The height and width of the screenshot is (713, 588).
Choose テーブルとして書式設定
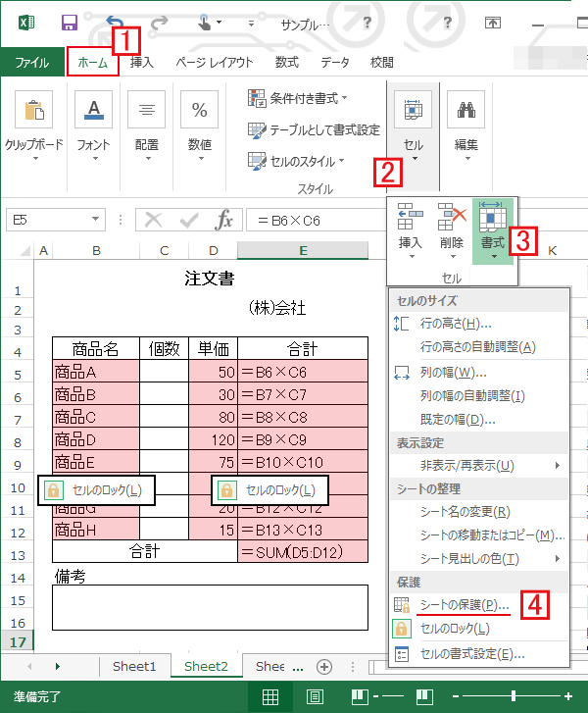coord(314,130)
